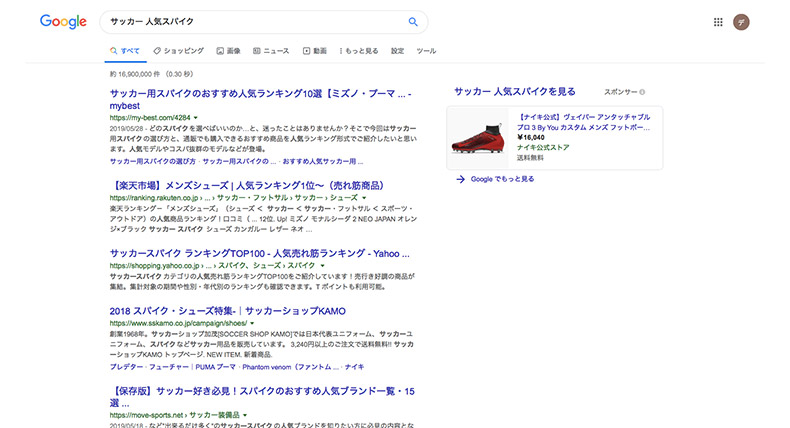The height and width of the screenshot is (428, 790).
Task: Open the Yahoo サッカースパイク ランキングTOP100 result
Action: (x=259, y=254)
